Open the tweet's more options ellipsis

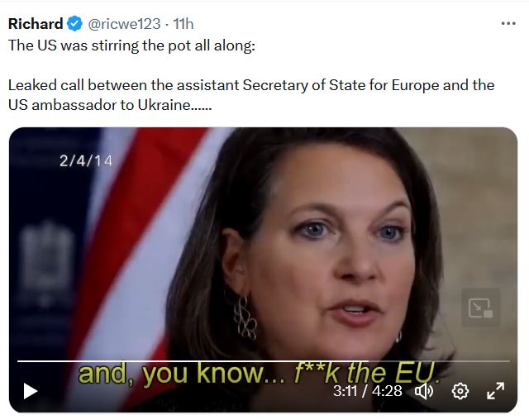[x=508, y=24]
